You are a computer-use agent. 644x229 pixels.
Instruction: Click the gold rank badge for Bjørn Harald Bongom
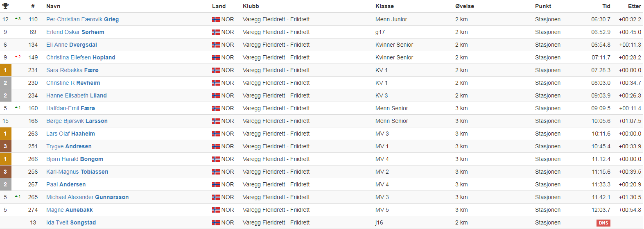5,159
